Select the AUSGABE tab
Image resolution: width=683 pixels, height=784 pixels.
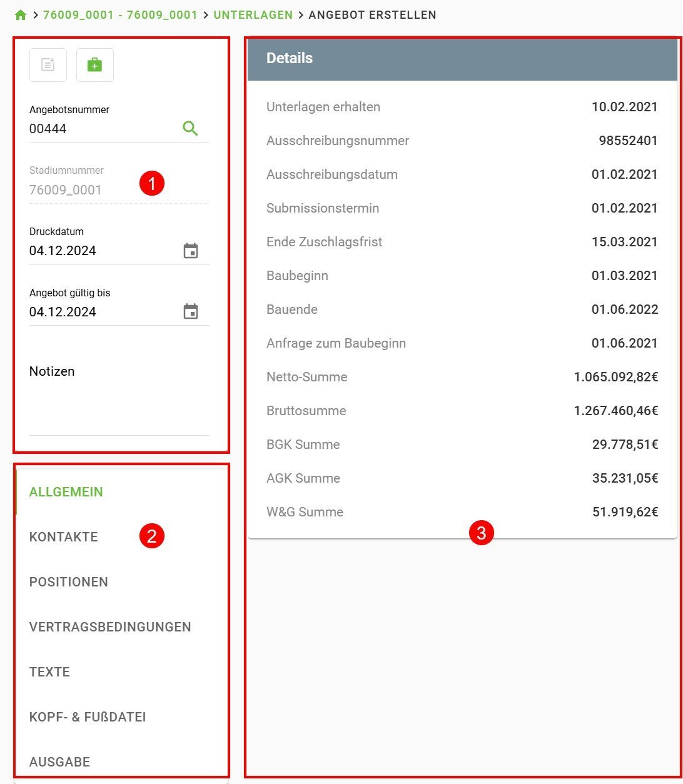pos(60,762)
